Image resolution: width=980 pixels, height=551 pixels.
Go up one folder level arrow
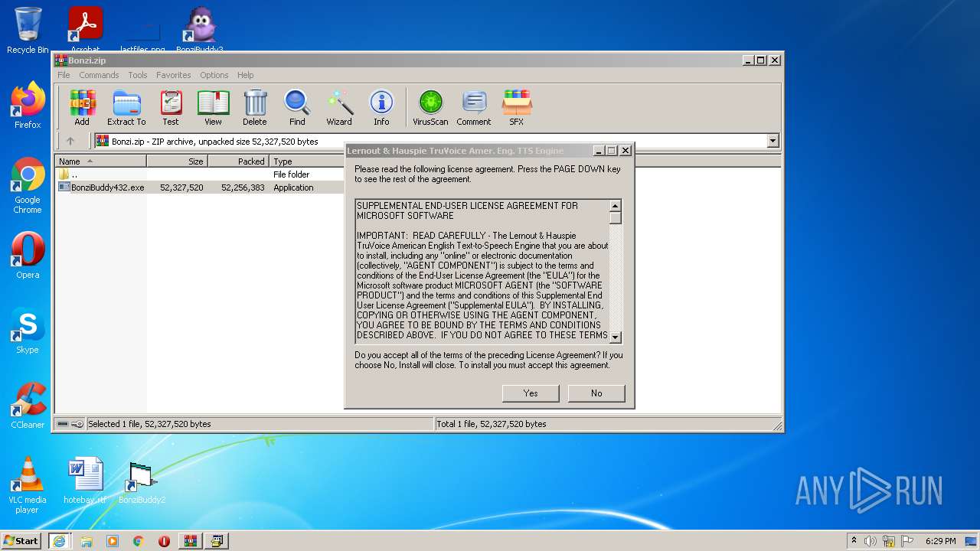(x=70, y=141)
